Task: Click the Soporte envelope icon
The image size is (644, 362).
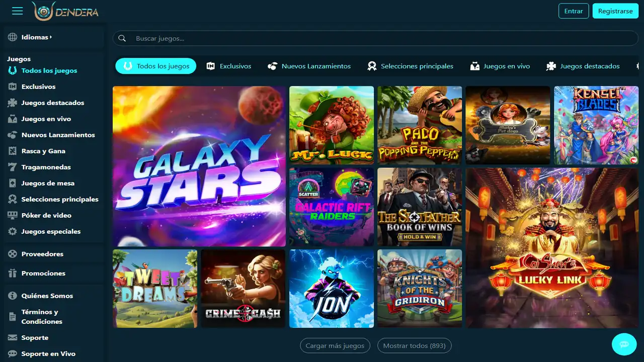Action: pyautogui.click(x=13, y=338)
